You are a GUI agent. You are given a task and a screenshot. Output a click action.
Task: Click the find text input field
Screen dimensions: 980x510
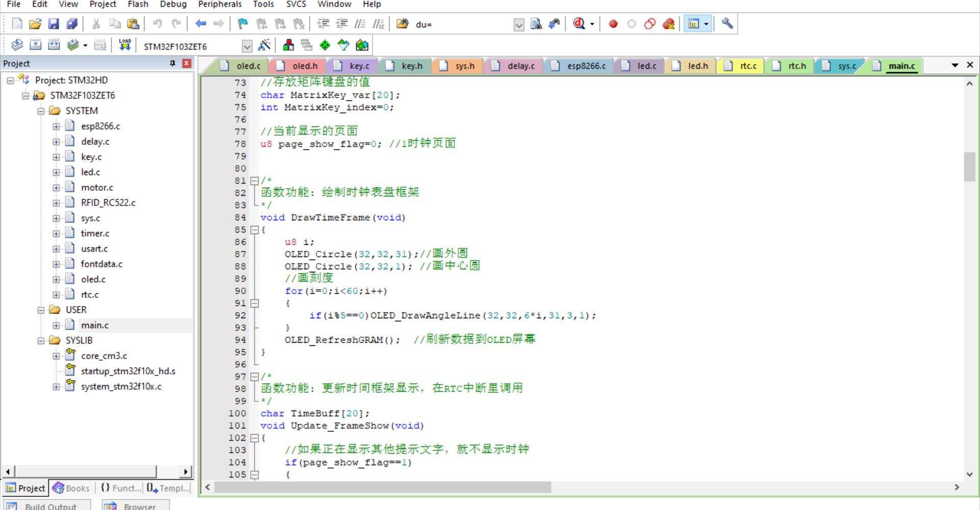(x=463, y=24)
